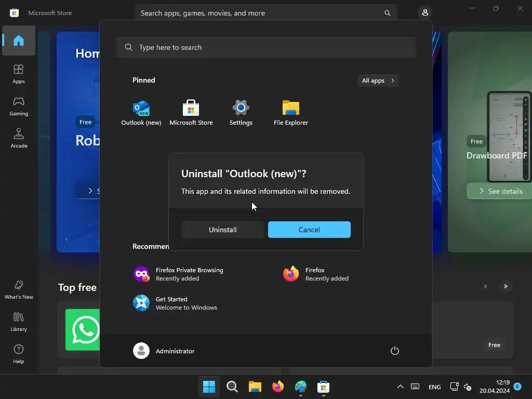Open the Library in Microsoft Store
The height and width of the screenshot is (399, 532).
tap(19, 322)
